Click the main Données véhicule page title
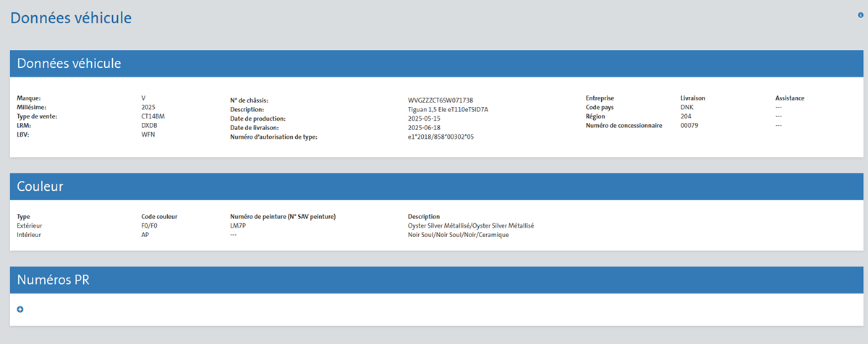 click(71, 19)
